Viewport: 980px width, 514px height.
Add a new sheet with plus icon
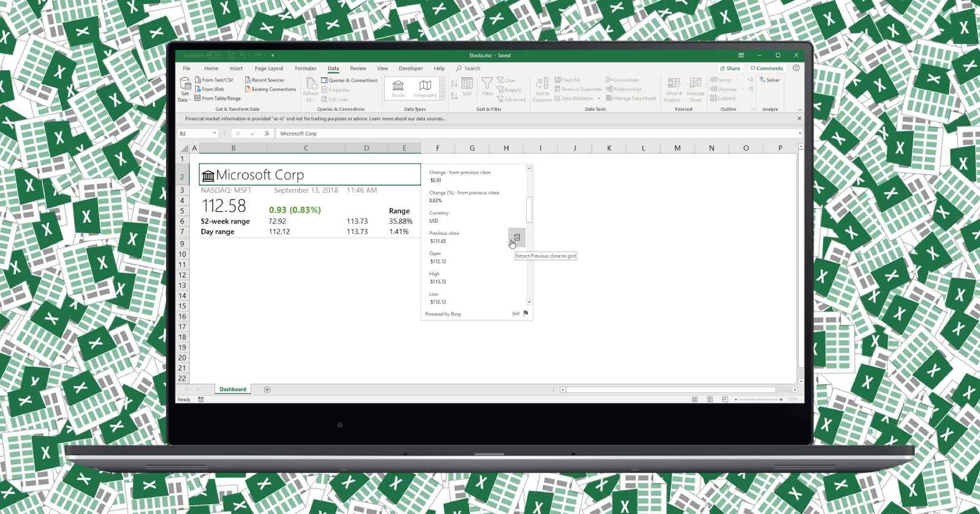[x=267, y=390]
